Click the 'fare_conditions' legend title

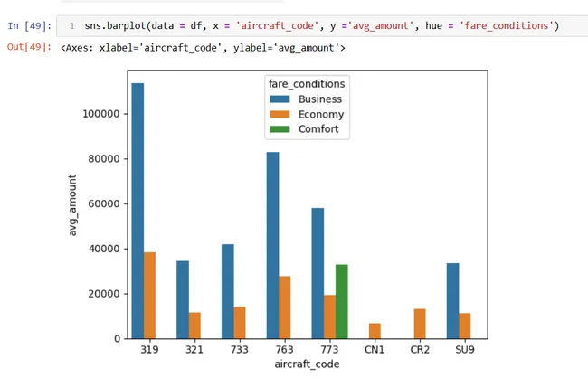(307, 84)
